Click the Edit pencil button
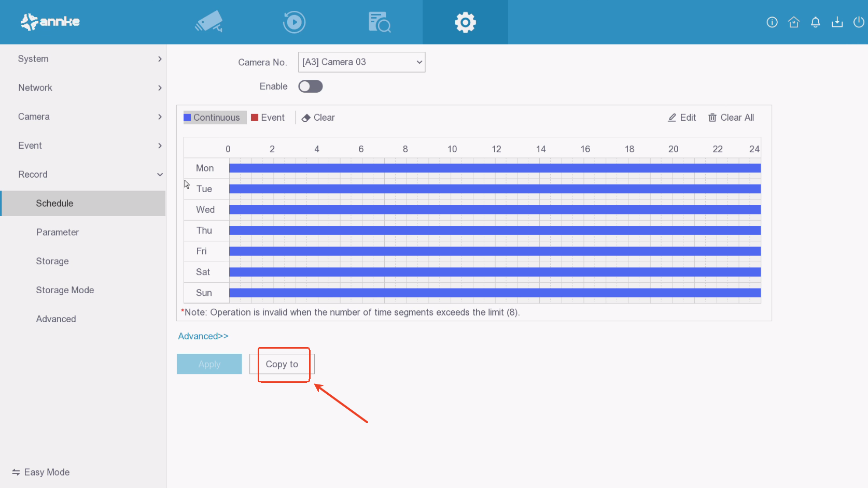868x488 pixels. click(682, 118)
